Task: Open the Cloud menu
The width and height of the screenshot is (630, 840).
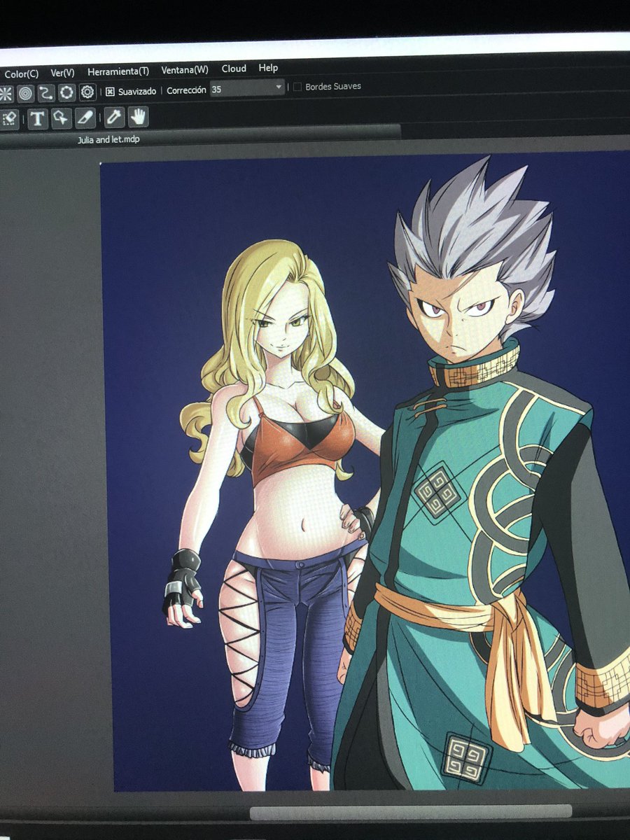Action: click(x=234, y=69)
